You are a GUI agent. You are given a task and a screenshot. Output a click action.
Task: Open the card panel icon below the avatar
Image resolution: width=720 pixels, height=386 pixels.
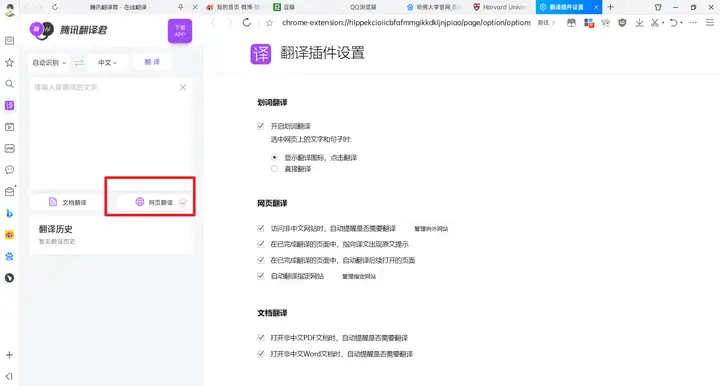click(x=9, y=41)
